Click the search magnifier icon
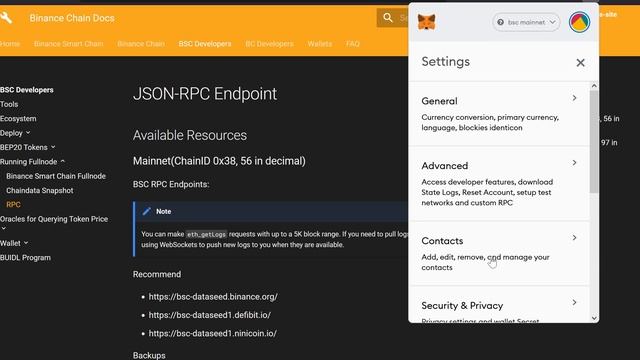This screenshot has height=360, width=640. pyautogui.click(x=388, y=18)
